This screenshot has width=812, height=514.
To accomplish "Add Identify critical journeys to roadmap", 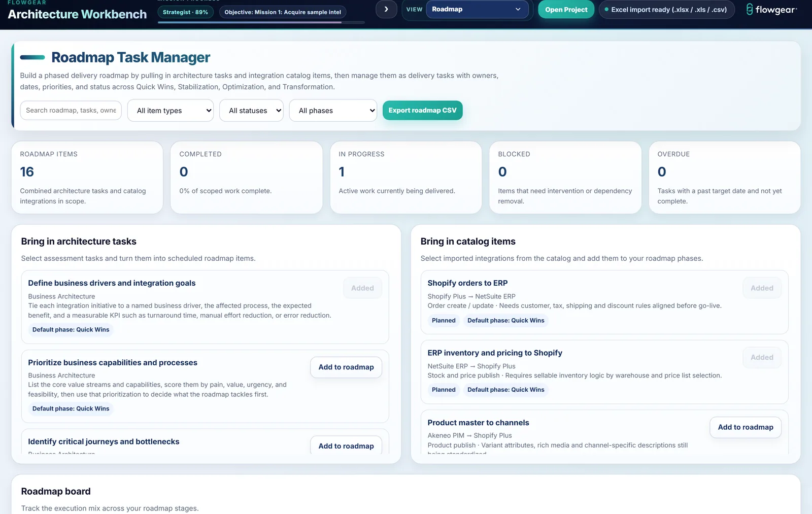I will pos(346,445).
